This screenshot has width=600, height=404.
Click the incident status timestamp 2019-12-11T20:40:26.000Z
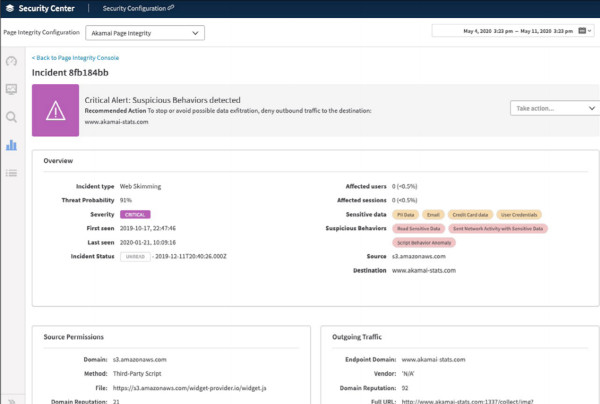click(191, 256)
